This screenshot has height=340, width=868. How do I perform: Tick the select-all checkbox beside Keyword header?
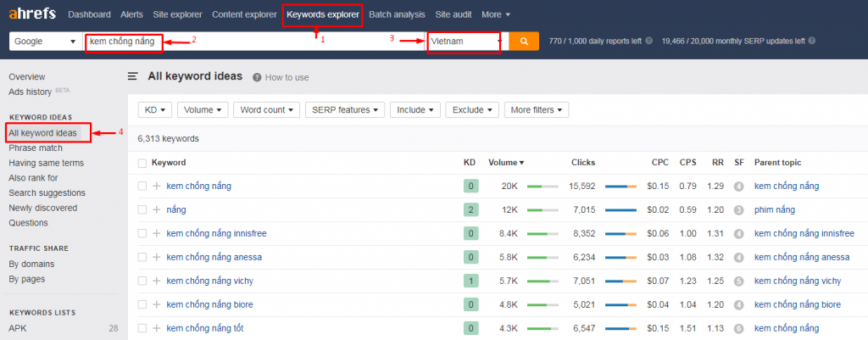coord(142,163)
